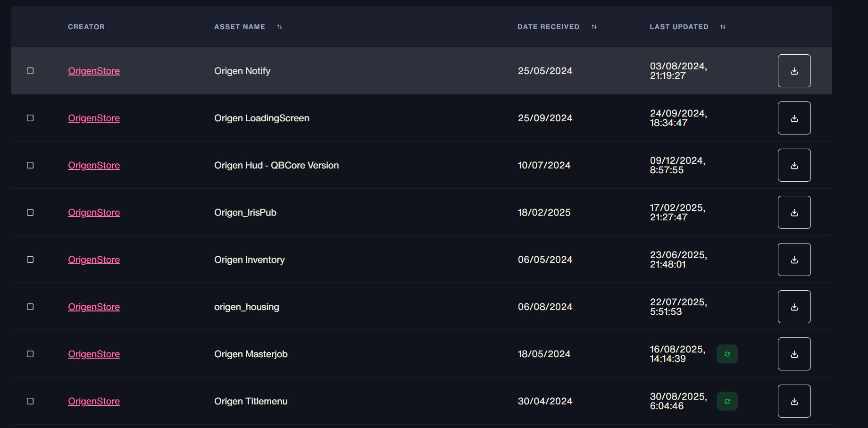Click last updated 24/09/2024, 18:34:47

click(x=678, y=118)
